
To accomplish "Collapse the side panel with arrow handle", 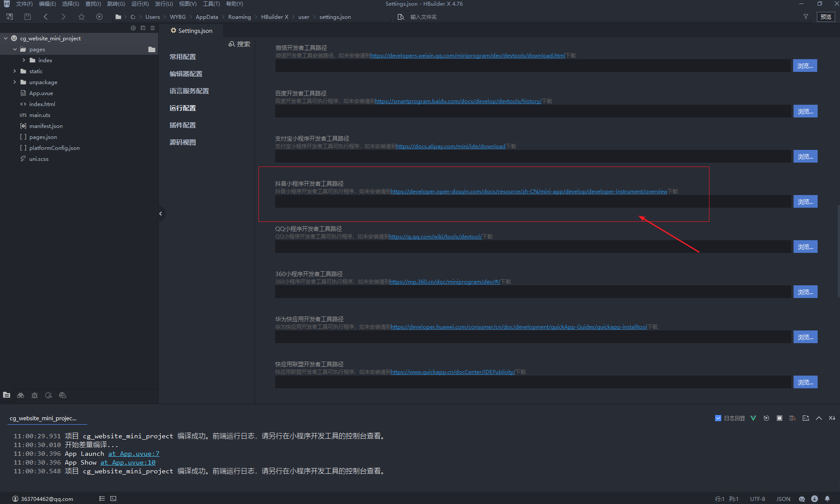I will (160, 213).
